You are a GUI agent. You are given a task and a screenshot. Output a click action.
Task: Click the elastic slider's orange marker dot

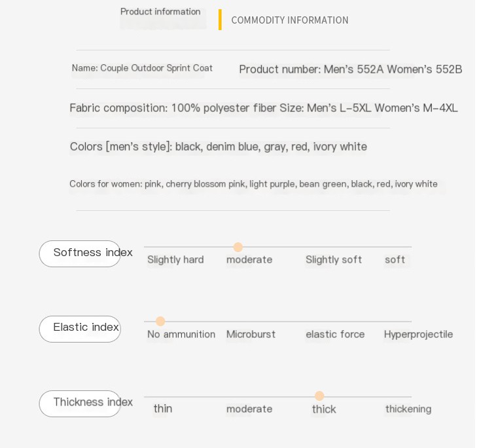(160, 322)
